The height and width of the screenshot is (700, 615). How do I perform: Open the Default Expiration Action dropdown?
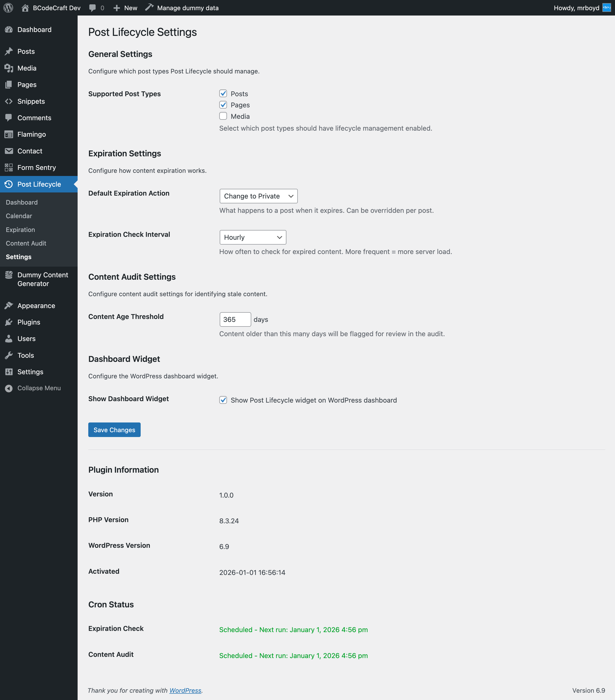click(259, 196)
